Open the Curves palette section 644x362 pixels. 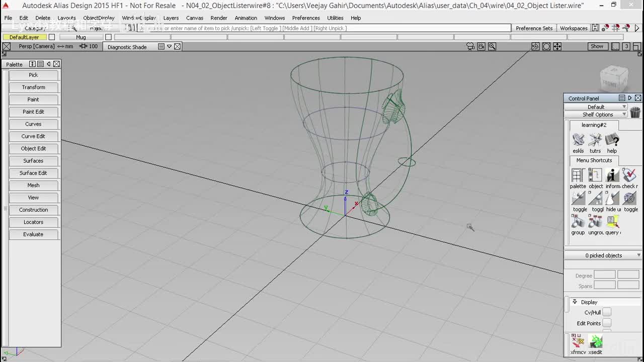33,124
